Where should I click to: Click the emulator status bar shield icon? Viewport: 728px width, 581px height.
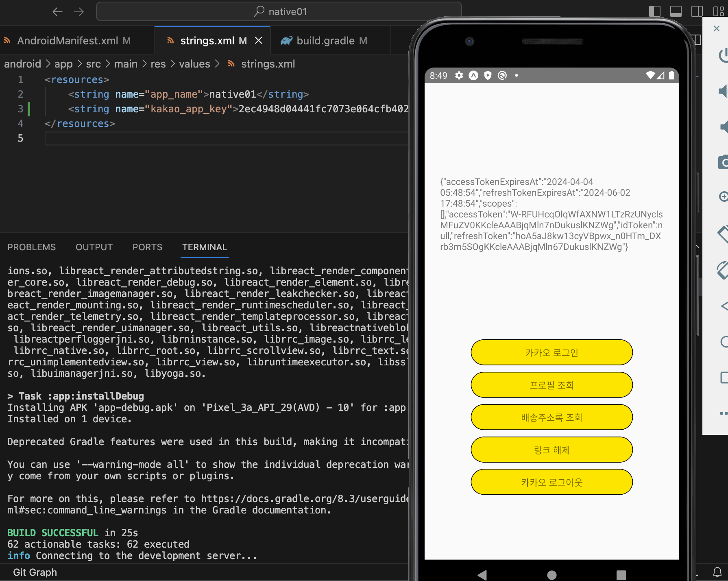click(x=488, y=75)
